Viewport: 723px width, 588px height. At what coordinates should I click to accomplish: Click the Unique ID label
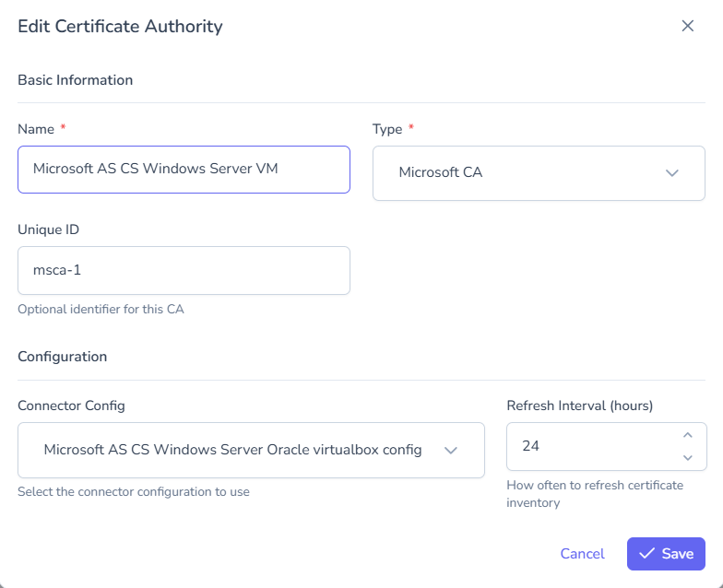[48, 229]
